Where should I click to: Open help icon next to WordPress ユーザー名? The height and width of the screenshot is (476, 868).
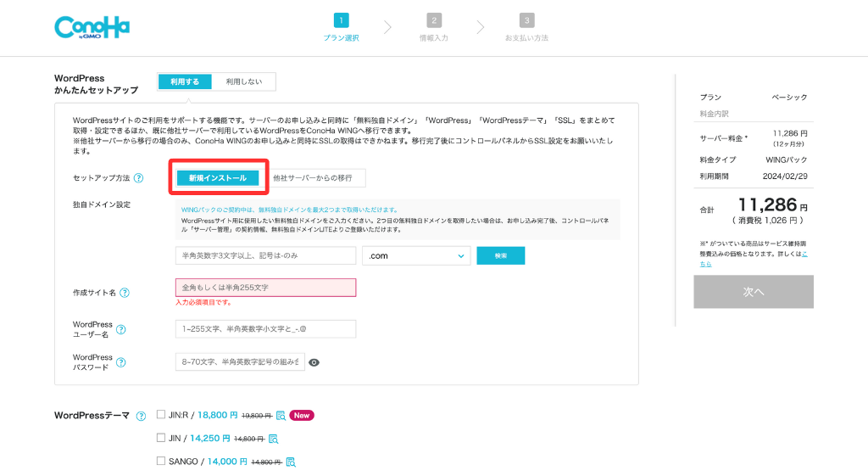120,329
